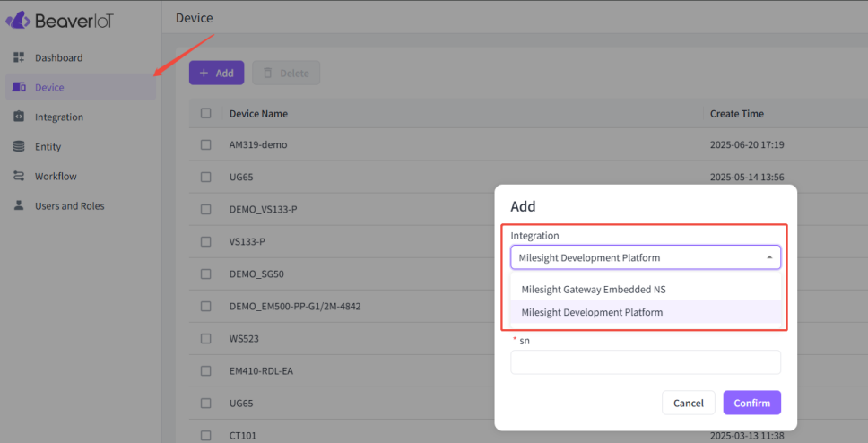Click the DEMO_SG50 device name

pyautogui.click(x=256, y=274)
